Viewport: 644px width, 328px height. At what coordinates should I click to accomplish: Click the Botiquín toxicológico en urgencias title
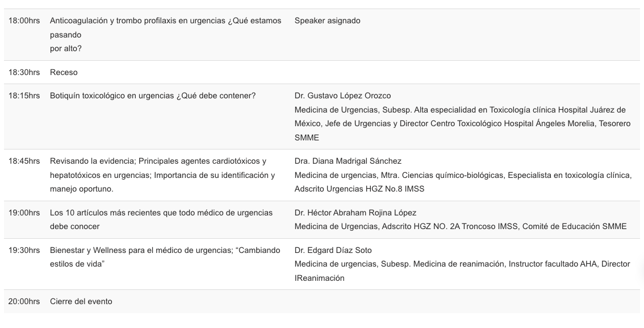[153, 96]
